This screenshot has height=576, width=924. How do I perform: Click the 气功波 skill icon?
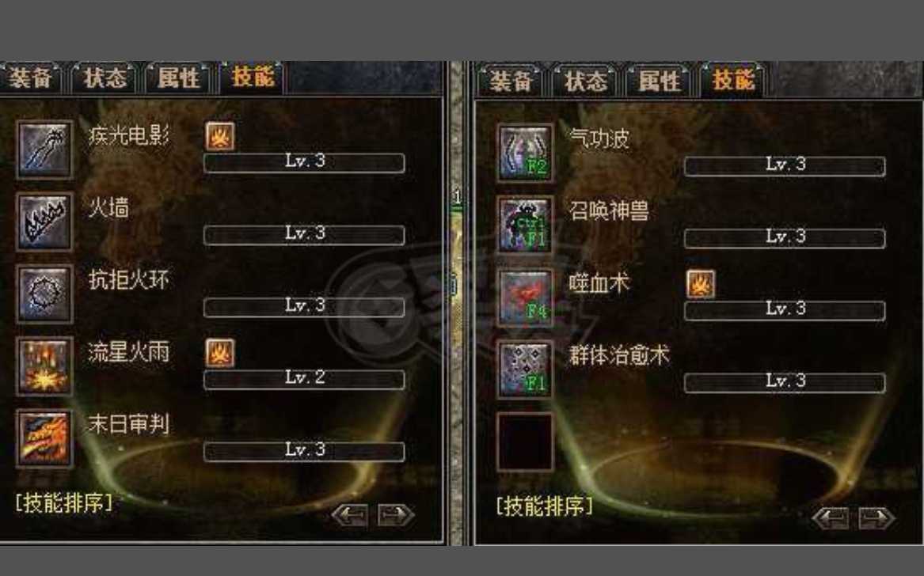pos(525,153)
